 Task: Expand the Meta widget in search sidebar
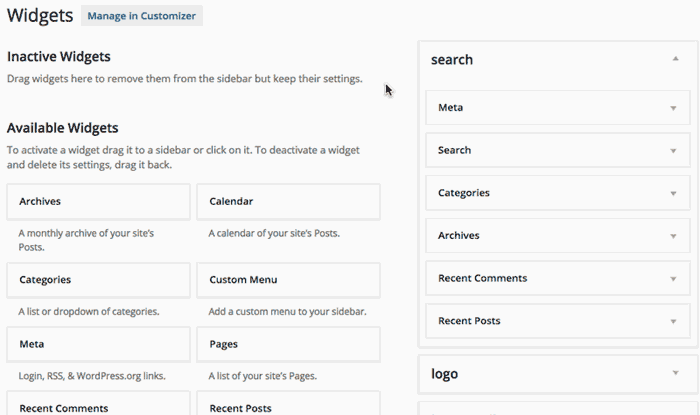pyautogui.click(x=673, y=108)
